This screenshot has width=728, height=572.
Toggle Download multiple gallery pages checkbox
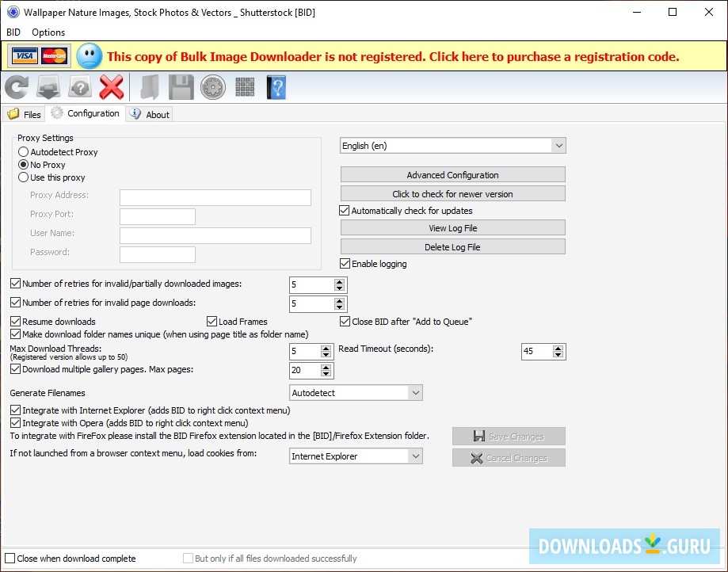coord(15,369)
